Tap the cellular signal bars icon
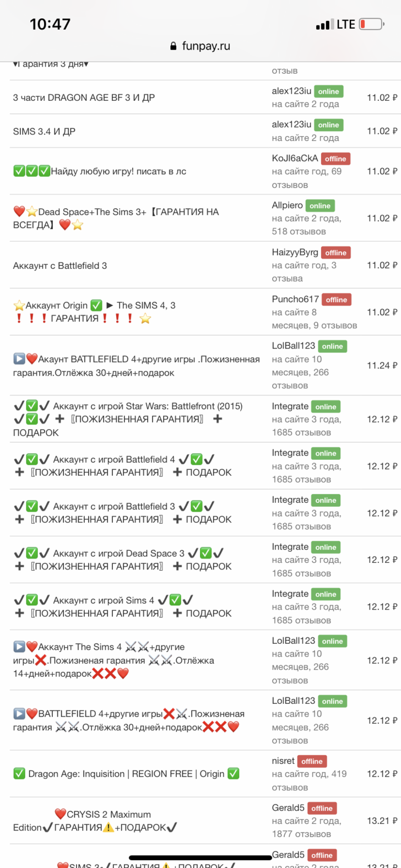Viewport: 401px width, 868px height. point(323,25)
